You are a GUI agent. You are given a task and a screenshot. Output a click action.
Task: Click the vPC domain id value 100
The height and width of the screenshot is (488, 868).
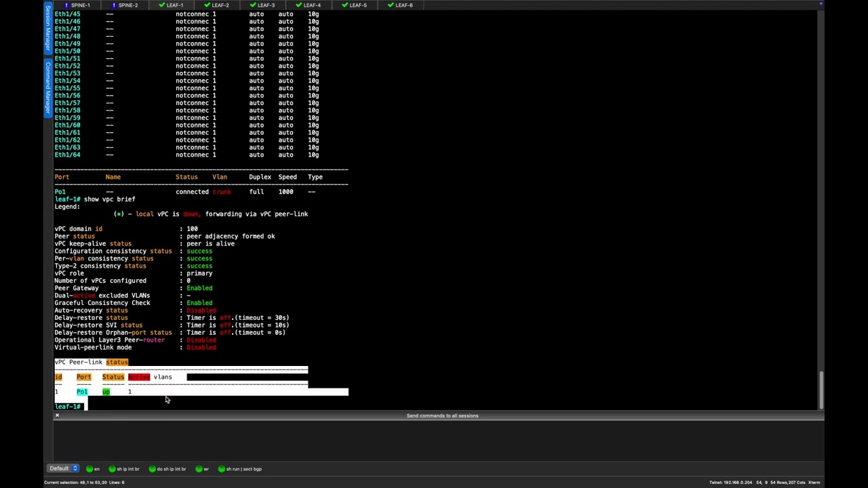pyautogui.click(x=192, y=229)
